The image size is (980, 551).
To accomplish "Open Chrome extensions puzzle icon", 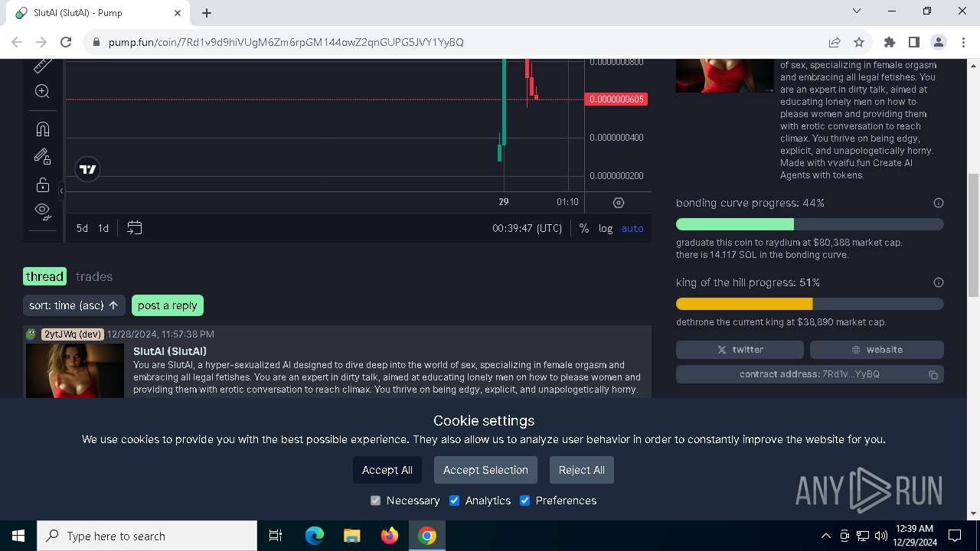I will click(890, 42).
